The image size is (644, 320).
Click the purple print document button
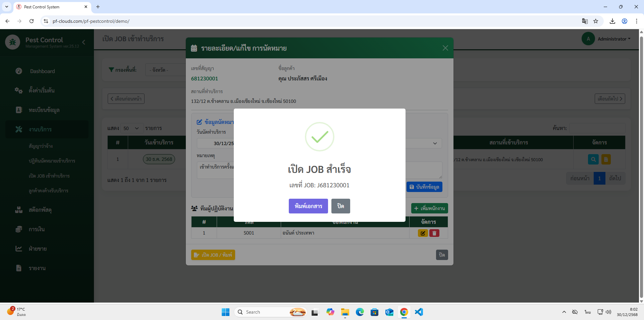coord(308,206)
